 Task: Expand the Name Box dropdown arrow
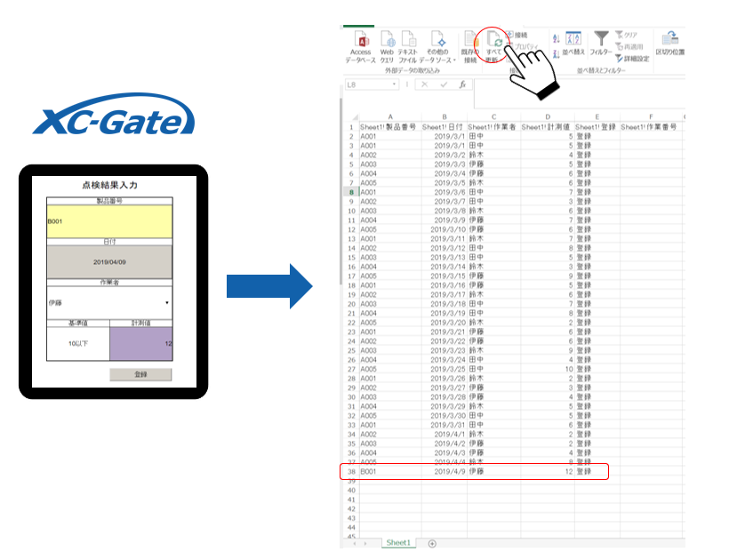(x=394, y=84)
